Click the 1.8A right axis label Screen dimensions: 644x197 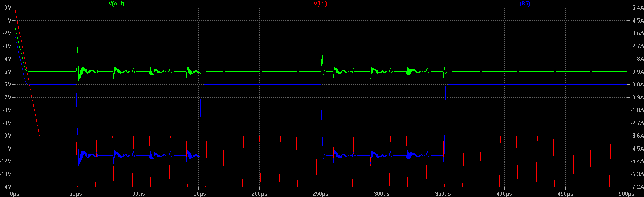pyautogui.click(x=638, y=59)
